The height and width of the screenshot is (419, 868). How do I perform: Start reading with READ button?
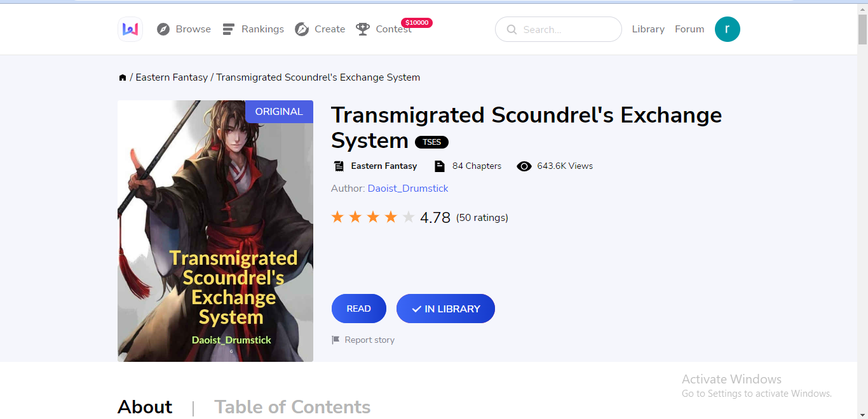point(359,309)
